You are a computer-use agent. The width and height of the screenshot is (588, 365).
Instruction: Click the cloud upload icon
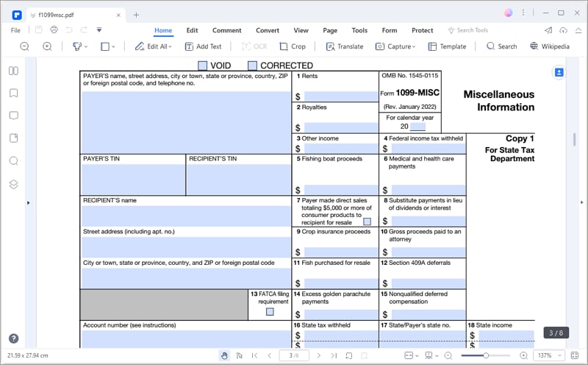click(563, 30)
